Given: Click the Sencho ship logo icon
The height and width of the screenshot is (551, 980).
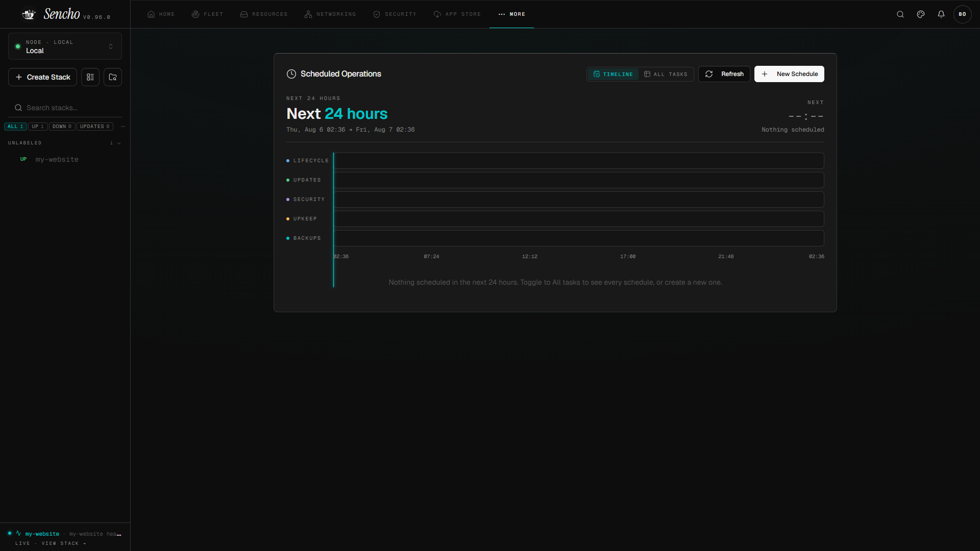Looking at the screenshot, I should 29,14.
